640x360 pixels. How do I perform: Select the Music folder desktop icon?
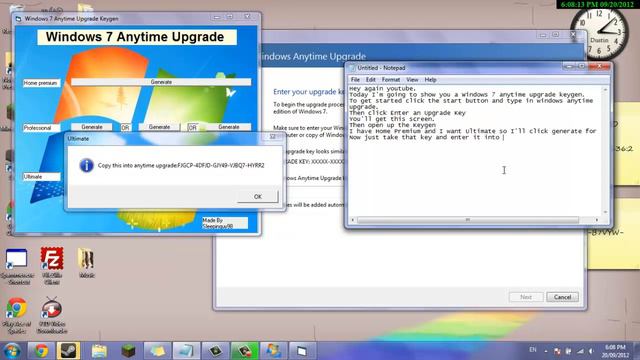(x=86, y=263)
